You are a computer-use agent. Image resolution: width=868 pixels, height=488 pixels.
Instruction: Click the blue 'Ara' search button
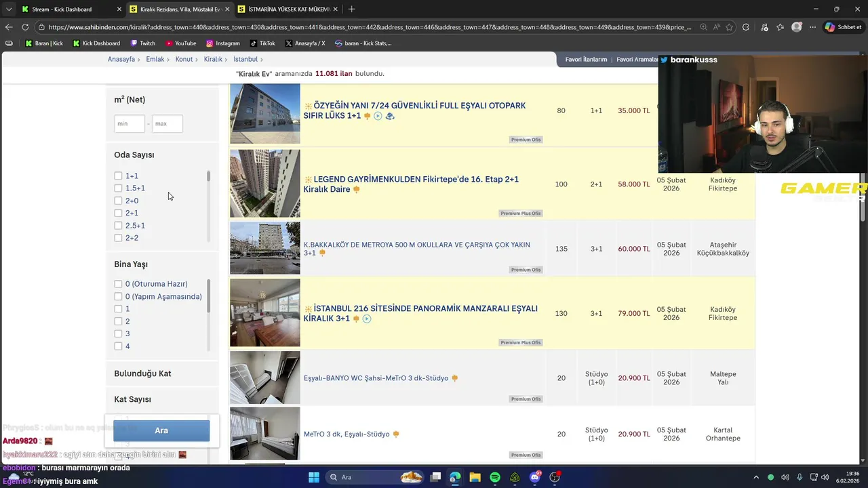pos(161,430)
